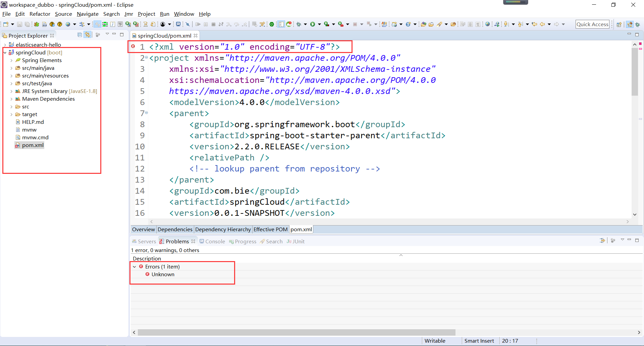Screen dimensions: 644x346
Task: Click the green Run button icon
Action: [x=313, y=24]
